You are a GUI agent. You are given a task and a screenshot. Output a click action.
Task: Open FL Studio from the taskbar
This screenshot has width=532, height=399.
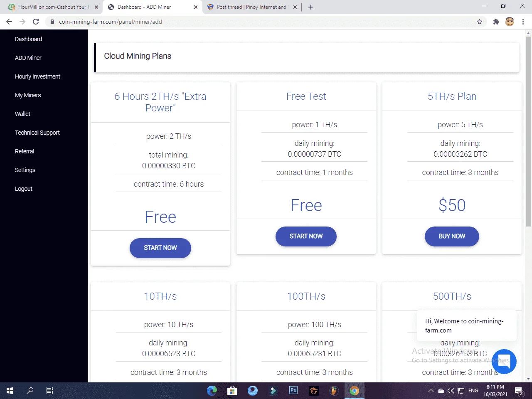[x=334, y=391]
